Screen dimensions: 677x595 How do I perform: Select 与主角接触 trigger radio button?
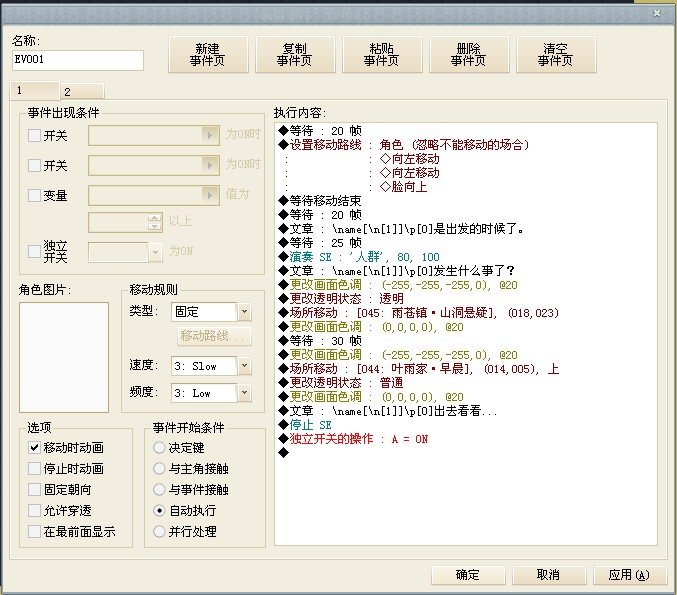tap(159, 468)
